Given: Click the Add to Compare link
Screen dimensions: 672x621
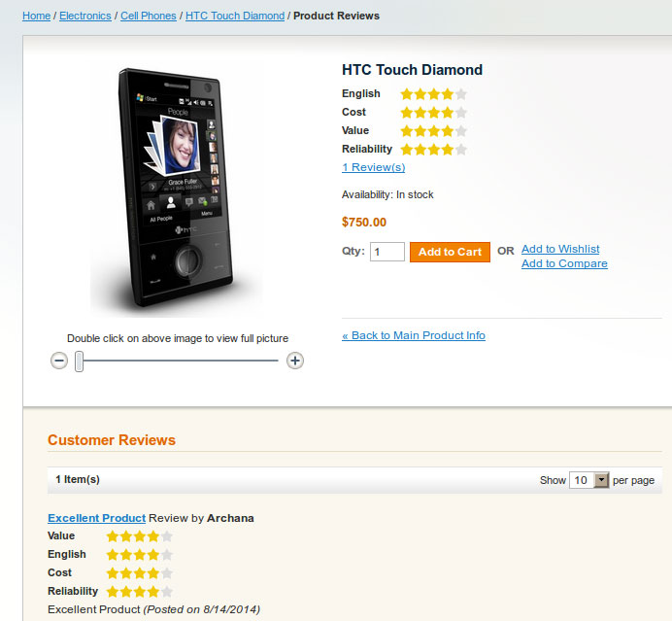Looking at the screenshot, I should coord(564,263).
